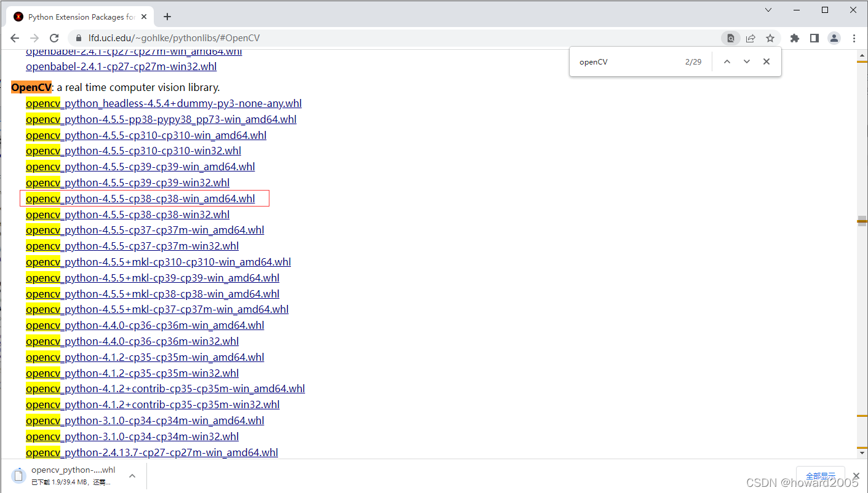Screen dimensions: 868x493
Task: Download opencv_python-4.5.5+mkl-cp37 amd64 wheel
Action: tap(157, 309)
